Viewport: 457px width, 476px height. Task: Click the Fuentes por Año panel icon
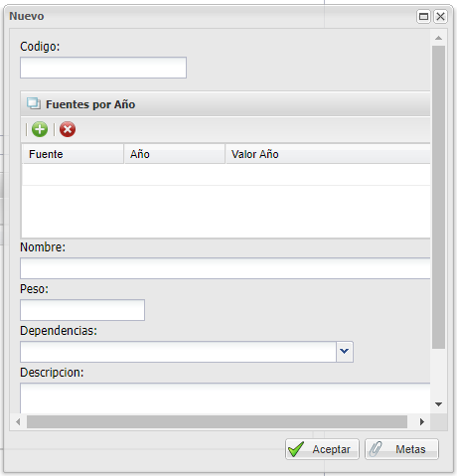click(34, 103)
